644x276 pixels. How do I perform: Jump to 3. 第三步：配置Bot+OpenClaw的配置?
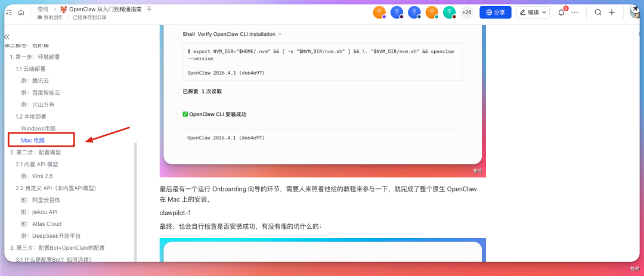(x=57, y=247)
